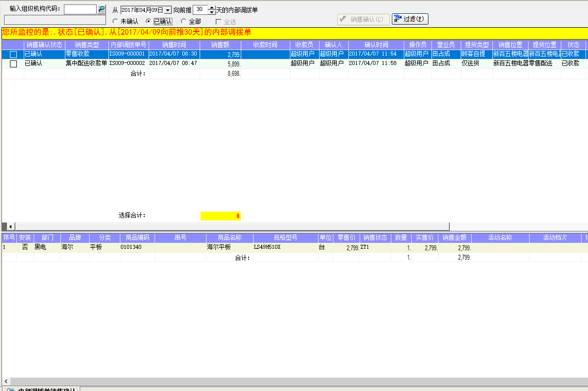Increase the days-back stepper value

pos(212,7)
